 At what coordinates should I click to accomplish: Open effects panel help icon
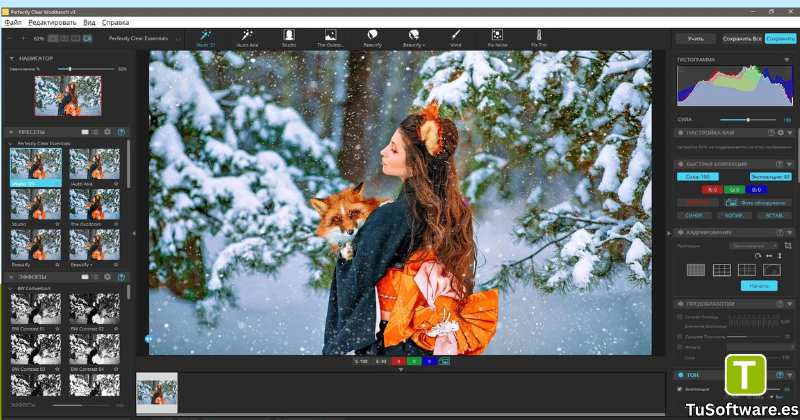[x=121, y=277]
